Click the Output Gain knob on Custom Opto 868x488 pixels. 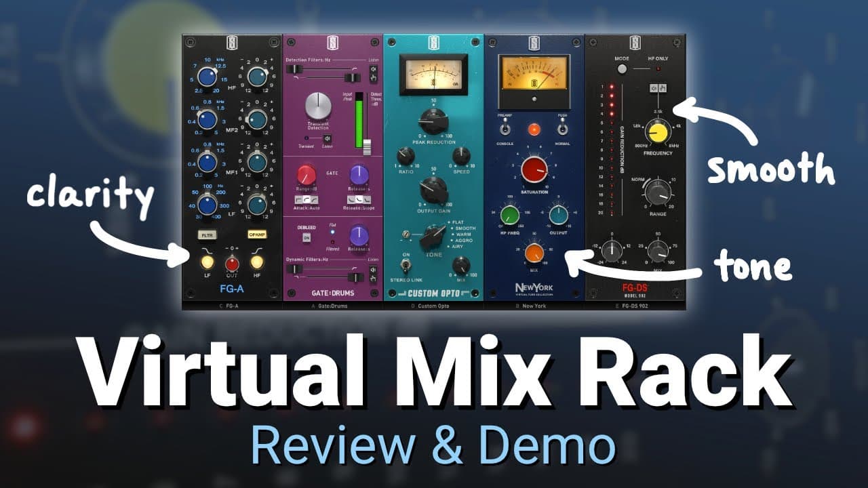coord(433,190)
